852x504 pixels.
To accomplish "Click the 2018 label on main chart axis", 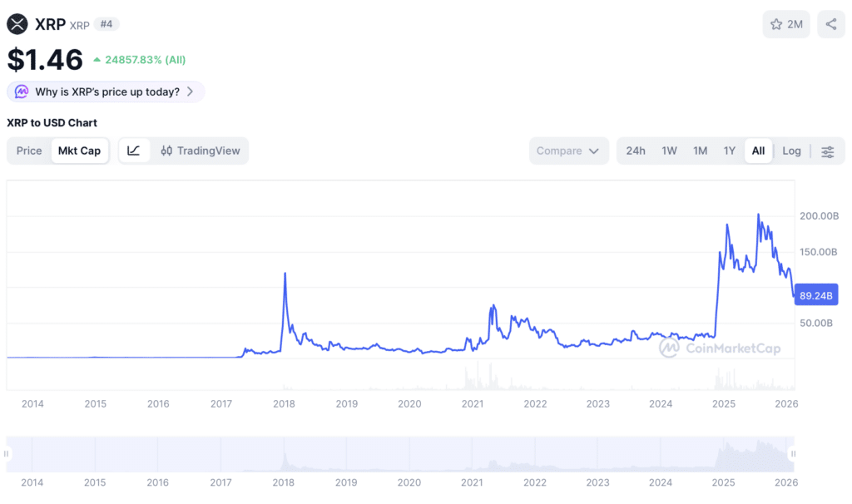I will [284, 403].
